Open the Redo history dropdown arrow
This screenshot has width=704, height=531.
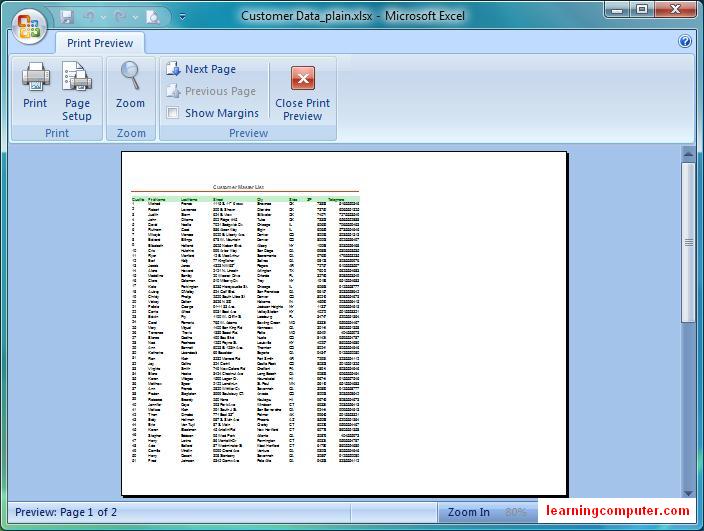tap(135, 18)
